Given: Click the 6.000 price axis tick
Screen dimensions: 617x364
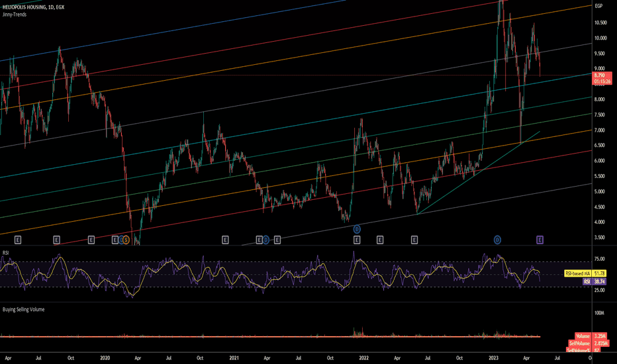Looking at the screenshot, I should tap(600, 161).
